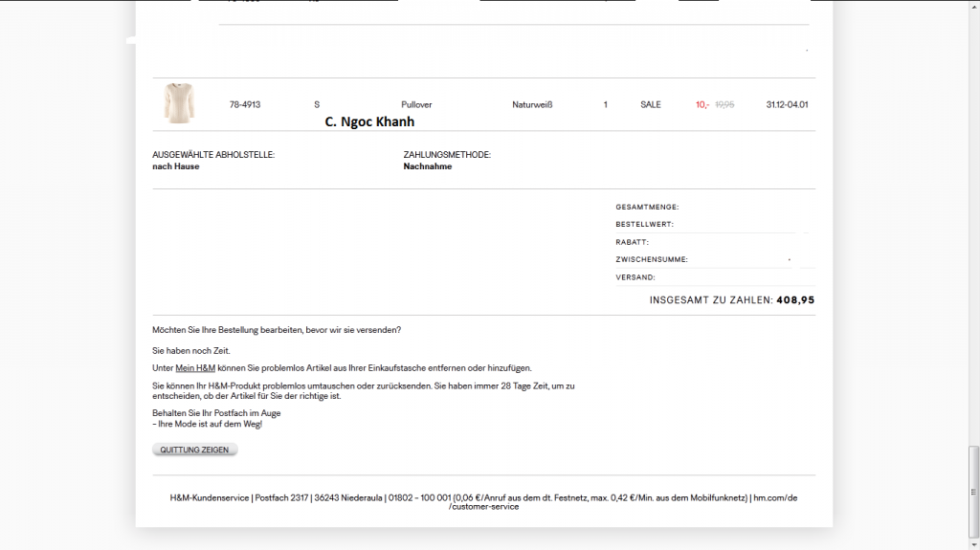Screen dimensions: 980x550
Task: Click the VERSAND row label
Action: tap(635, 277)
